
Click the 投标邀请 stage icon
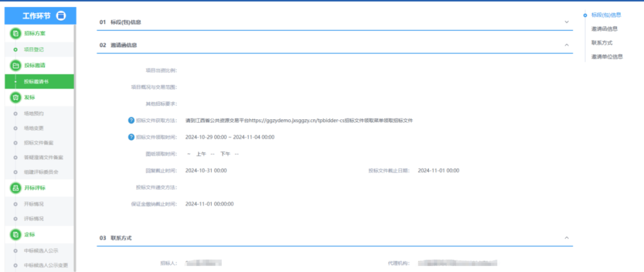click(16, 66)
